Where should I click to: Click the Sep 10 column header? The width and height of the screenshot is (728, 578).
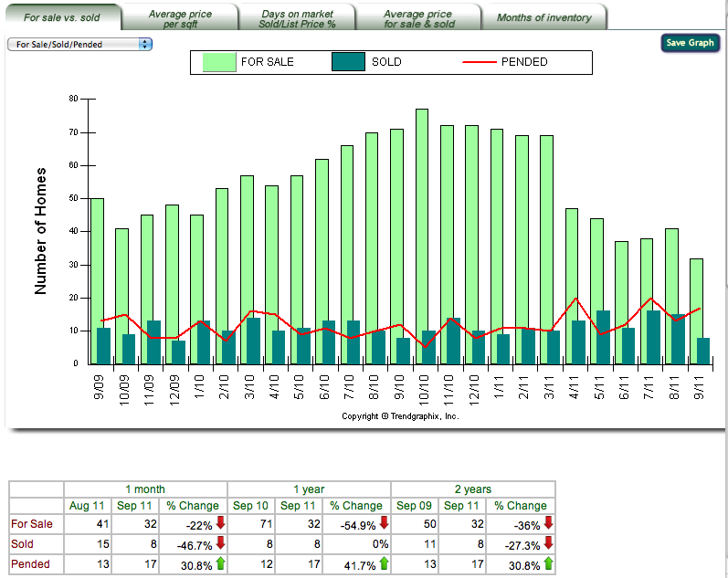point(250,506)
